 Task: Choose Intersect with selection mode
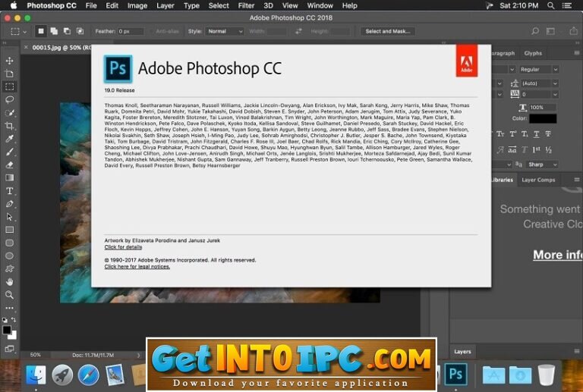(x=80, y=31)
